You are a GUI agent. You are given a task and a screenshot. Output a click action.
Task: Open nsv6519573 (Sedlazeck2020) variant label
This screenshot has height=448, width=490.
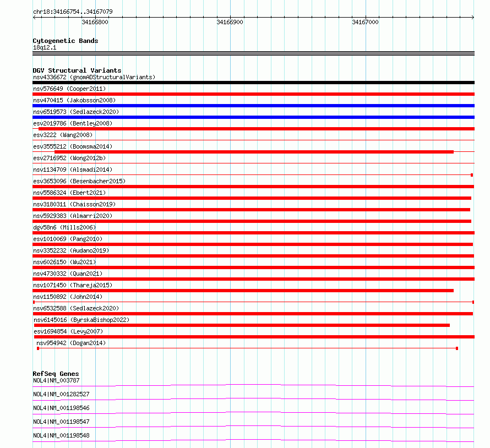[76, 112]
